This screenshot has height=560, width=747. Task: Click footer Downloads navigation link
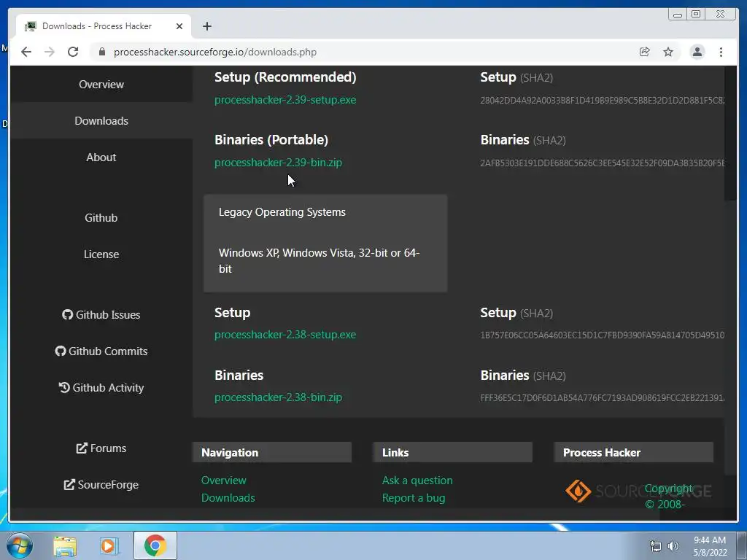pos(228,497)
